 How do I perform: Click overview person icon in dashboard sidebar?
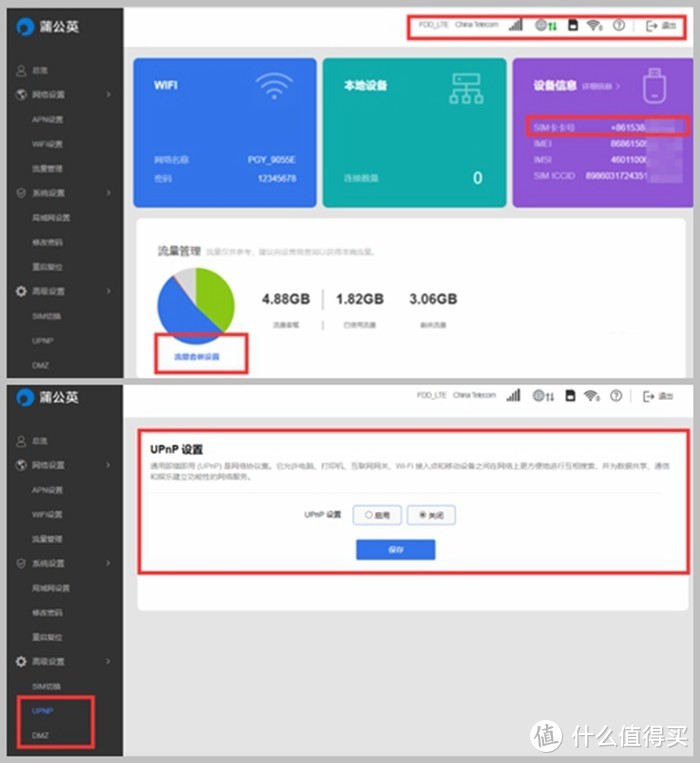tap(21, 71)
